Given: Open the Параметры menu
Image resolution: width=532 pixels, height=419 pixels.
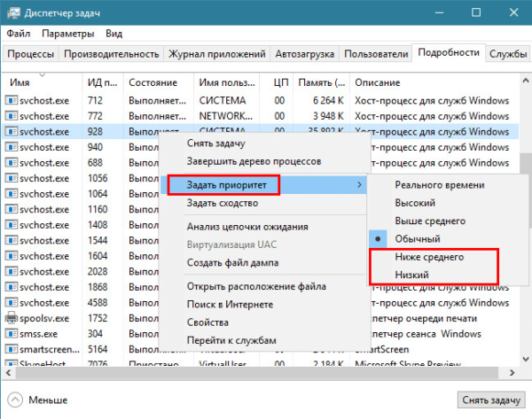Looking at the screenshot, I should tap(68, 34).
